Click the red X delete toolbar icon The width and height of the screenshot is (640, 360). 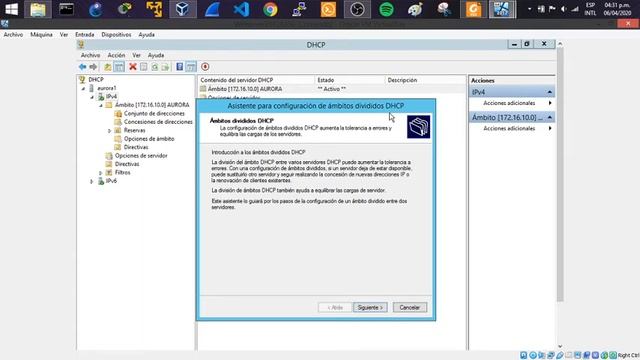pos(133,67)
